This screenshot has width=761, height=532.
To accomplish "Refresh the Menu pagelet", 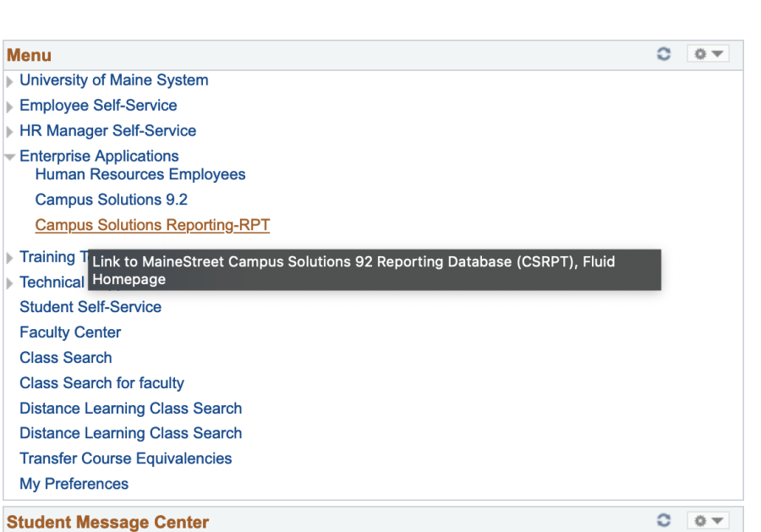I will [664, 53].
